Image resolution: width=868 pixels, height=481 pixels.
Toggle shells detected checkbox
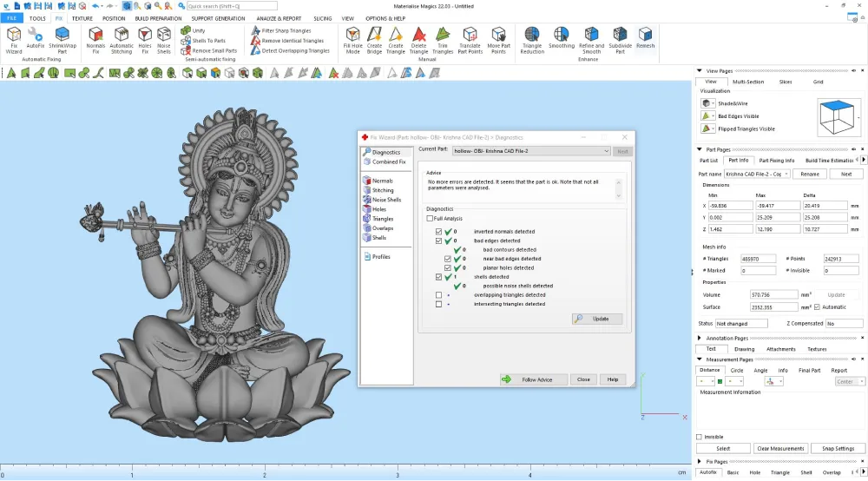(439, 277)
